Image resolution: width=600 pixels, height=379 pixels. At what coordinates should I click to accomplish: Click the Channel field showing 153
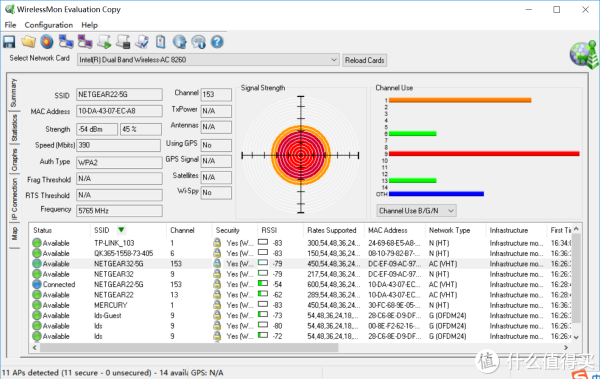click(216, 95)
